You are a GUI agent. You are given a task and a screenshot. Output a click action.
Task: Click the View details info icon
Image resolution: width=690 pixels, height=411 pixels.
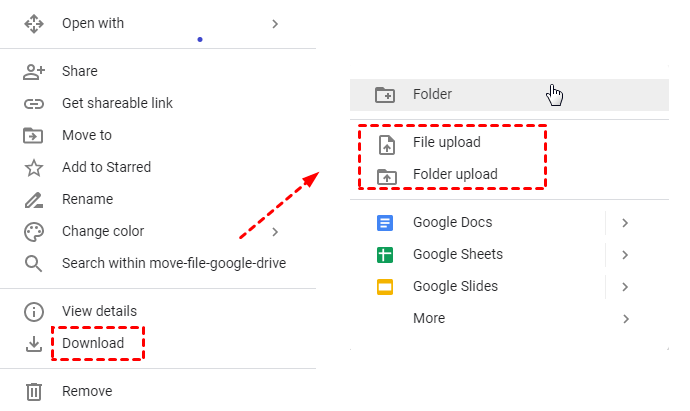point(34,312)
